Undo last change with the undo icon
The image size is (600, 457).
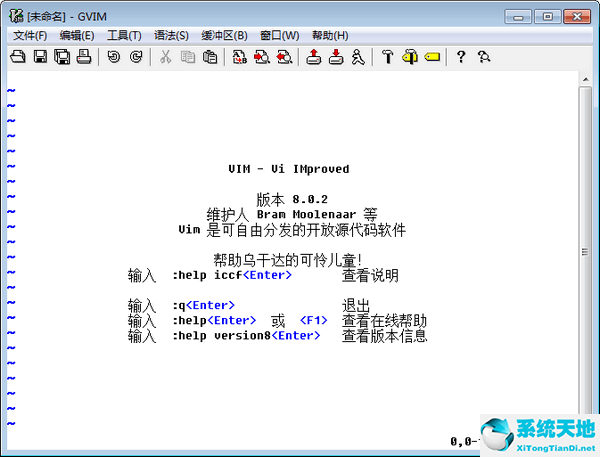pos(114,57)
